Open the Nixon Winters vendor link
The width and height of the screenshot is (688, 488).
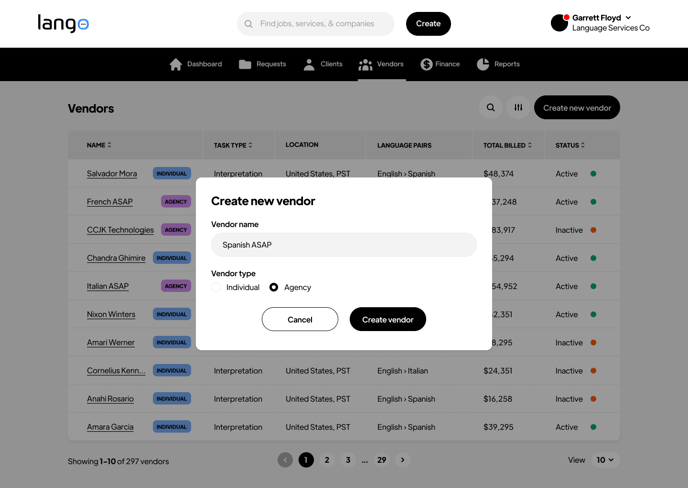111,314
